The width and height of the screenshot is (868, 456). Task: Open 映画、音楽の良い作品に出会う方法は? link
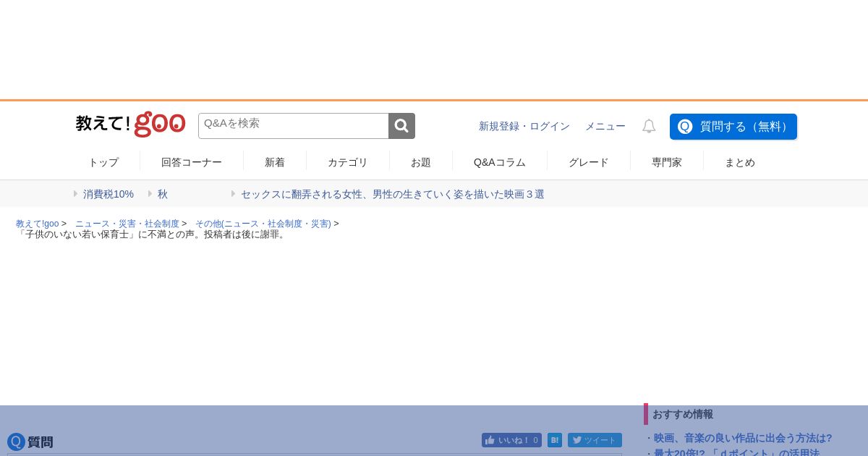[x=743, y=438]
